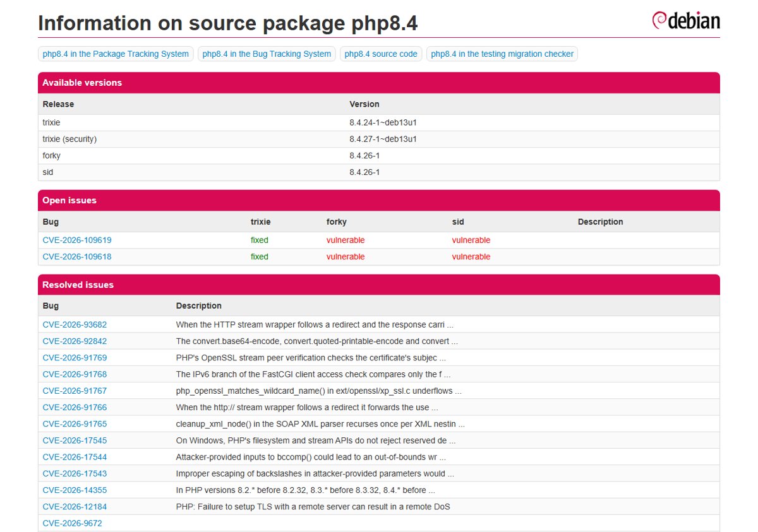This screenshot has width=758, height=532.
Task: Select the 'On Windows, PHP's filesystem' description
Action: tap(316, 440)
